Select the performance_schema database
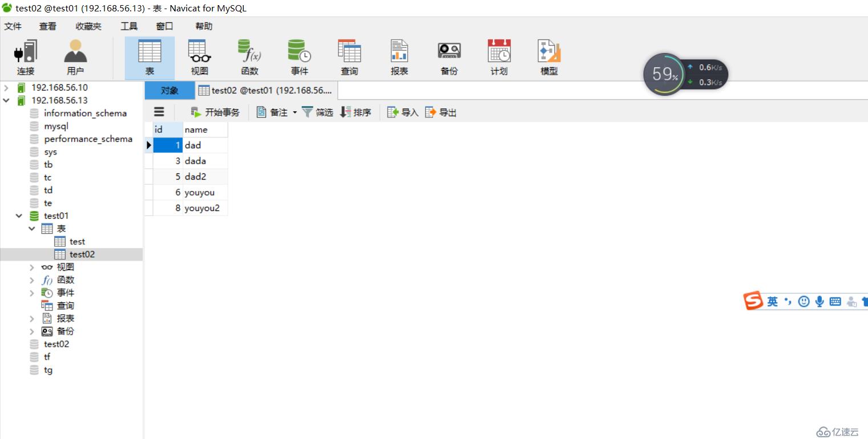The image size is (868, 439). click(x=88, y=139)
